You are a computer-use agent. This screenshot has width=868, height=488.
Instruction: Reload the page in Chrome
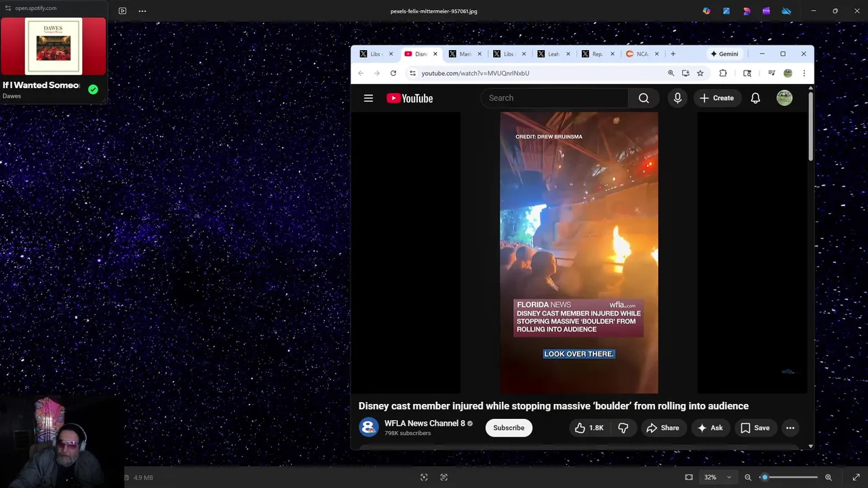pos(393,73)
